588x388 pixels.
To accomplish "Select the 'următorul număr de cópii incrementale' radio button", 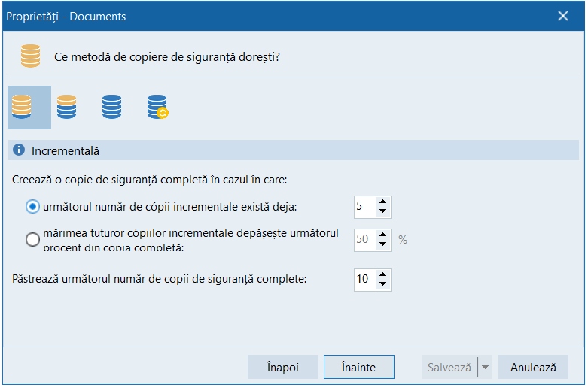I will [32, 207].
